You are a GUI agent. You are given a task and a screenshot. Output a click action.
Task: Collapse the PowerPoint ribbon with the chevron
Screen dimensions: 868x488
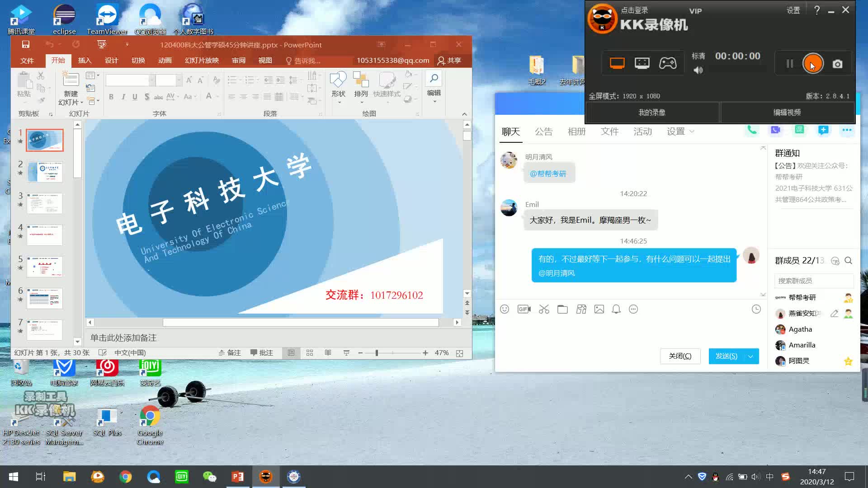click(x=464, y=114)
